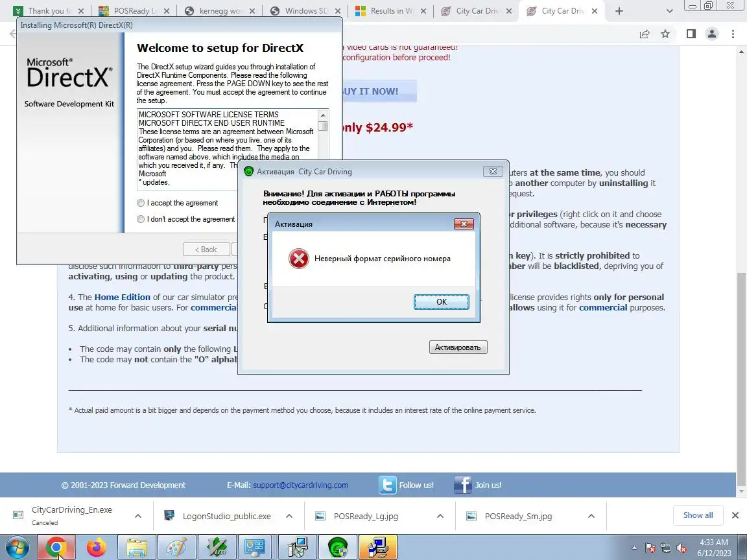
Task: Click the Активировать button
Action: point(458,347)
